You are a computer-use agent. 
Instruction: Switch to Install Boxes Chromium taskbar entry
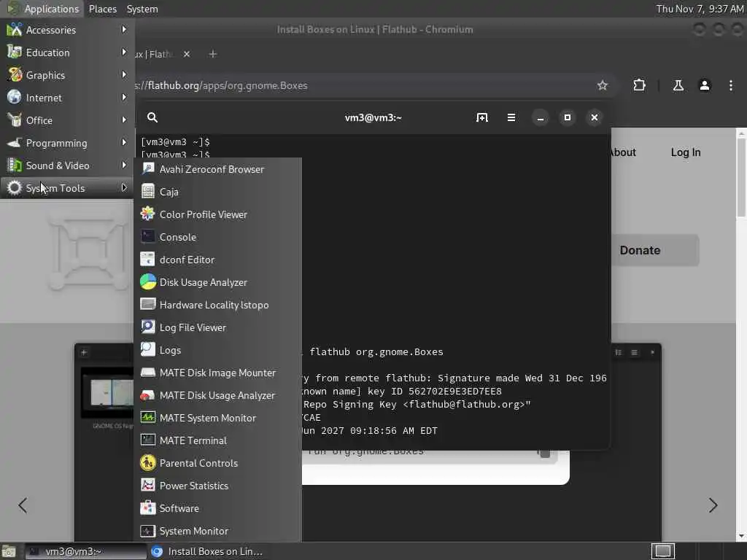[x=208, y=551]
